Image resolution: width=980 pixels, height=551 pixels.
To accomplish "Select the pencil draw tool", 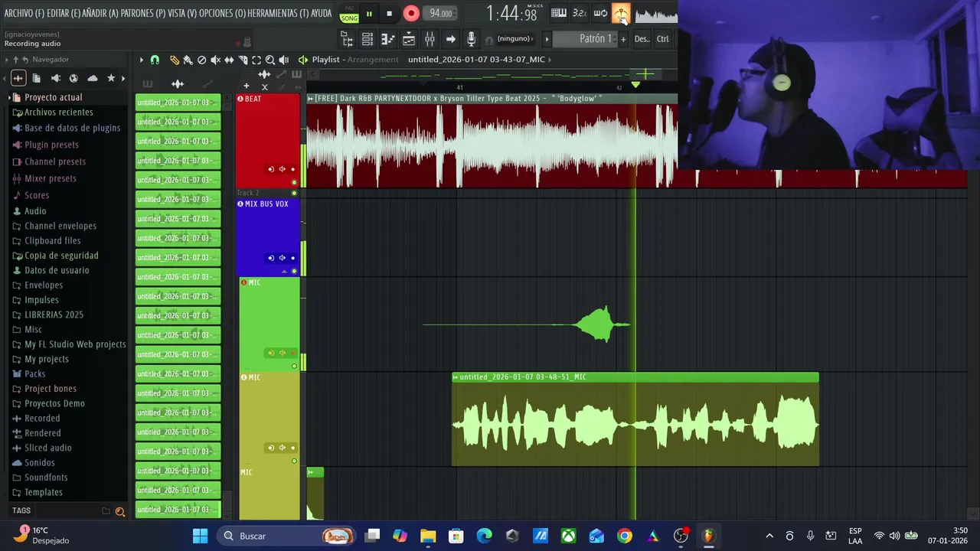I will [x=175, y=60].
